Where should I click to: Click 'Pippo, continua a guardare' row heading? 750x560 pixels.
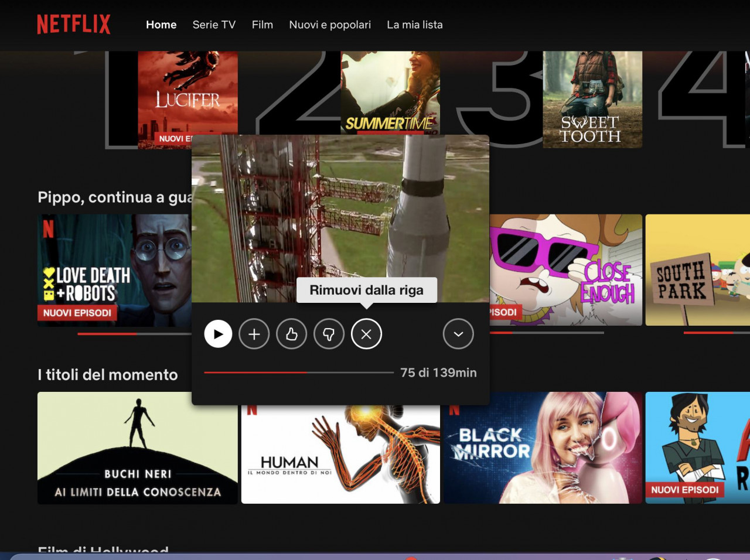pos(115,197)
